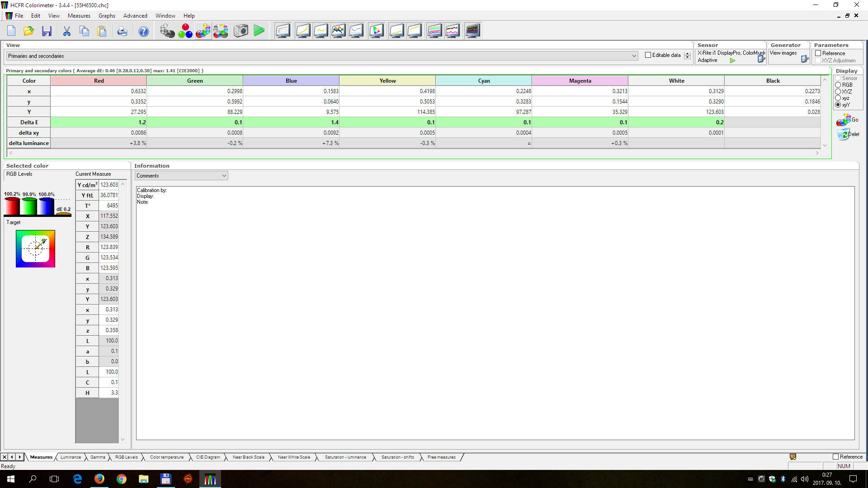Click the Copy icon in the toolbar
This screenshot has height=488, width=868.
click(84, 31)
